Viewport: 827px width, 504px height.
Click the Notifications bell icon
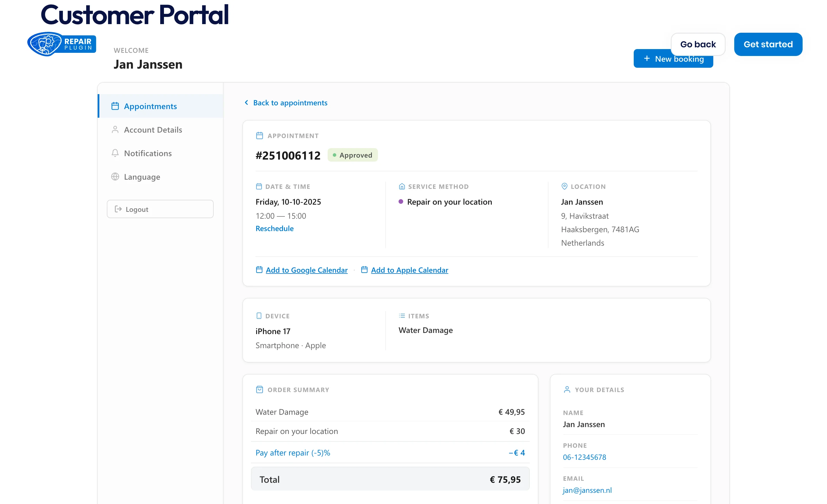point(115,153)
